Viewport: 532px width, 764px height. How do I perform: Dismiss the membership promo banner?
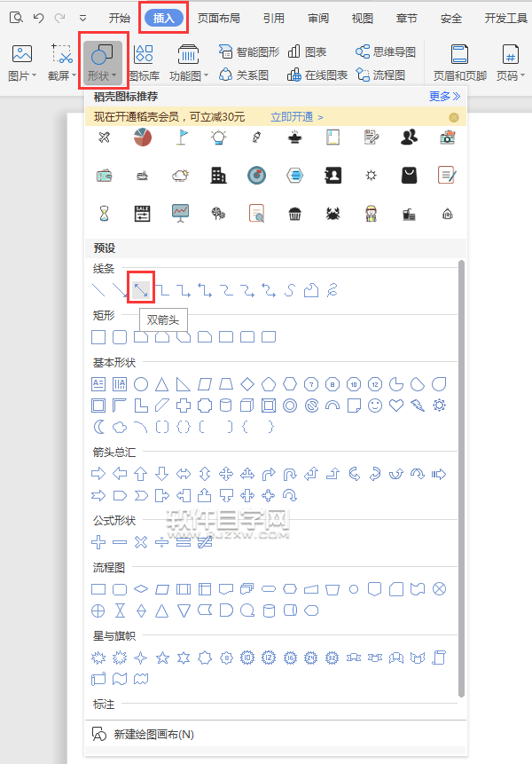pos(454,117)
